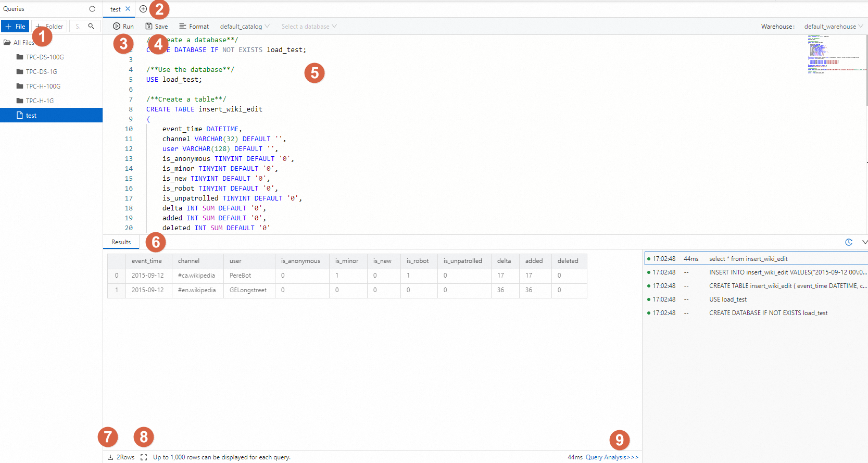Click the download results icon
868x463 pixels.
pos(110,457)
